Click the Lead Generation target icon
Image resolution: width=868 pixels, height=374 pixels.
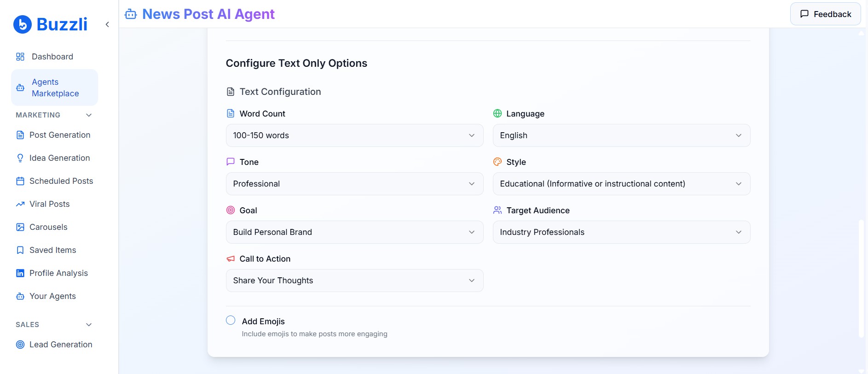pyautogui.click(x=20, y=345)
